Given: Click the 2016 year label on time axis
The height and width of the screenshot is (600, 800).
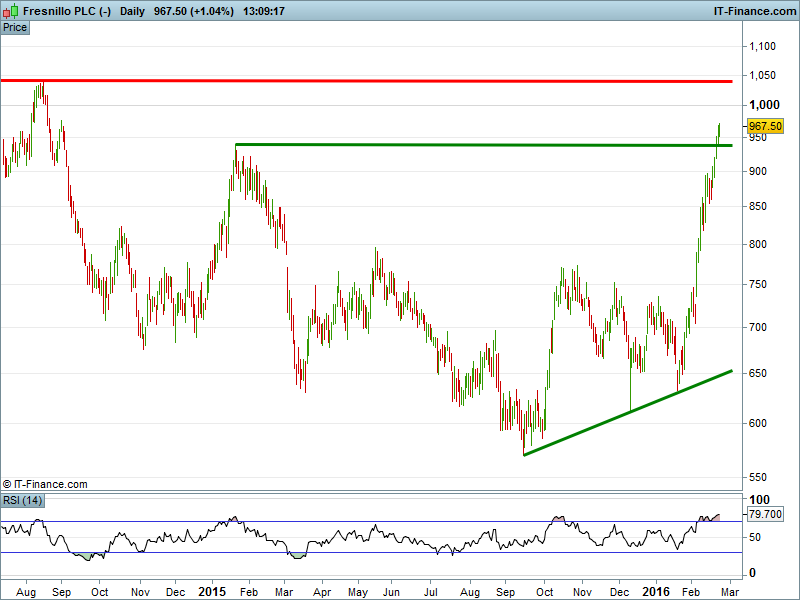Looking at the screenshot, I should tap(654, 592).
